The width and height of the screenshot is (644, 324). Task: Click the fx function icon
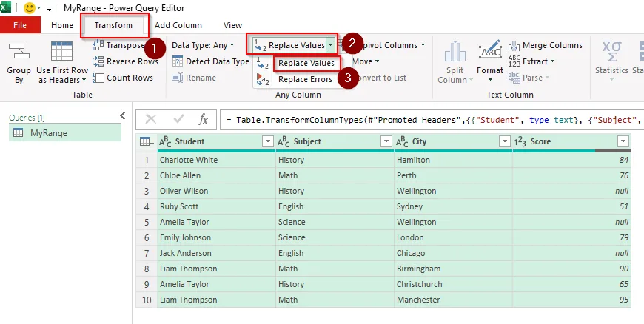point(204,120)
